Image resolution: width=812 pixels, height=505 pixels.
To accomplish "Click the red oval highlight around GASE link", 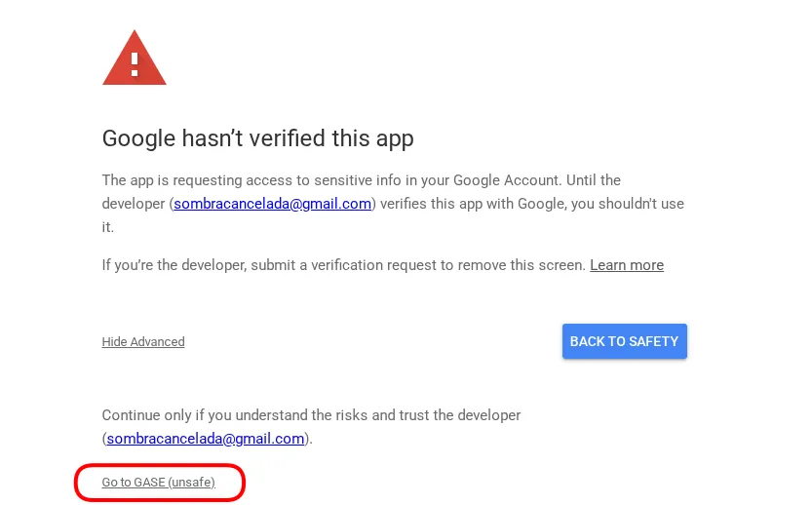I will [160, 483].
